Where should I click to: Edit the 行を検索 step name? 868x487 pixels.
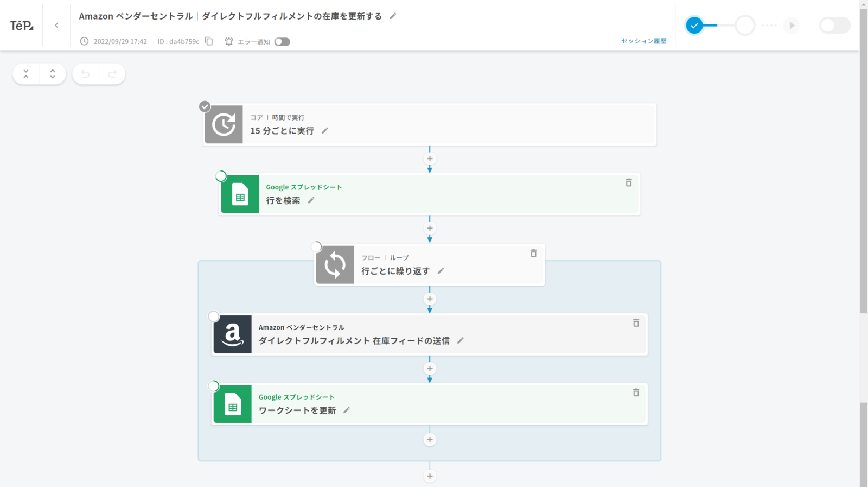point(311,200)
